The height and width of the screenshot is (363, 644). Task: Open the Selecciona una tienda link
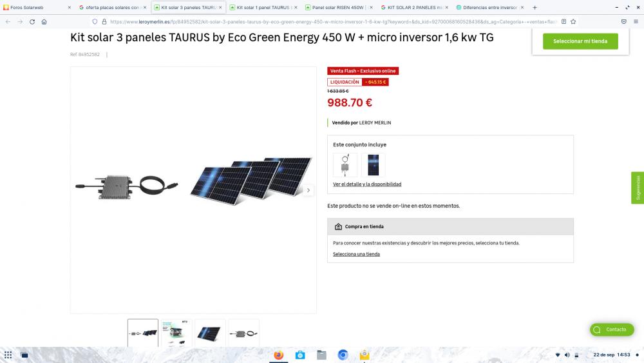(356, 254)
